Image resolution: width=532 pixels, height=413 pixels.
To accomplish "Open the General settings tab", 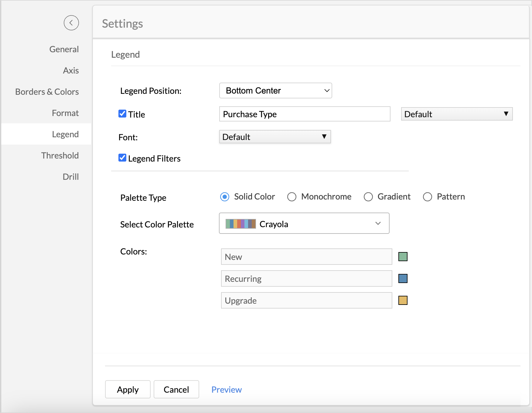I will (64, 49).
